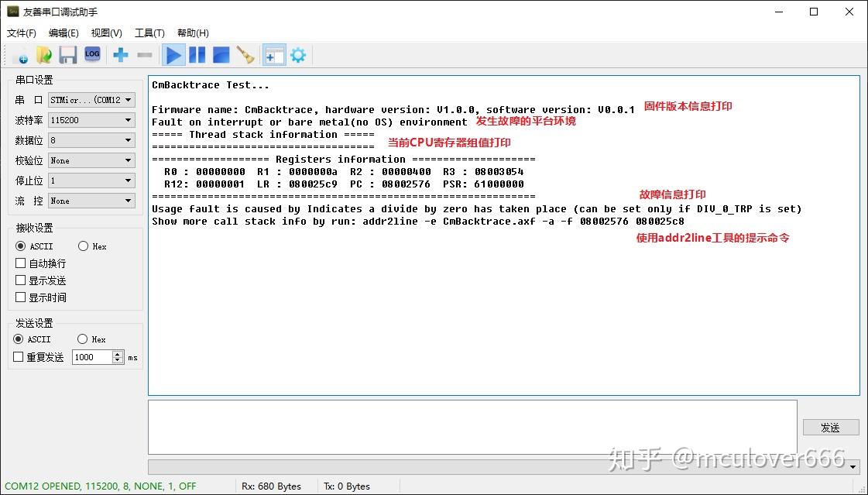Open settings with the gear icon
868x495 pixels.
tap(298, 55)
